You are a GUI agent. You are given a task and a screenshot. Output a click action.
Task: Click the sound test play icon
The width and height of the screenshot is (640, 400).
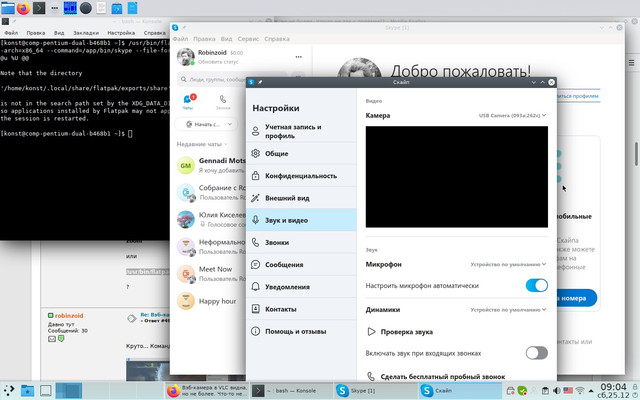371,331
